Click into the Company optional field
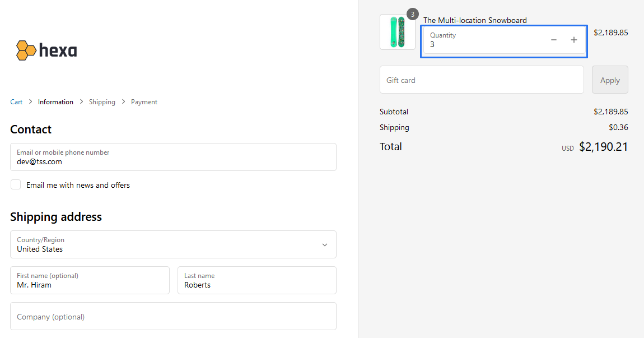644x338 pixels. pyautogui.click(x=173, y=317)
